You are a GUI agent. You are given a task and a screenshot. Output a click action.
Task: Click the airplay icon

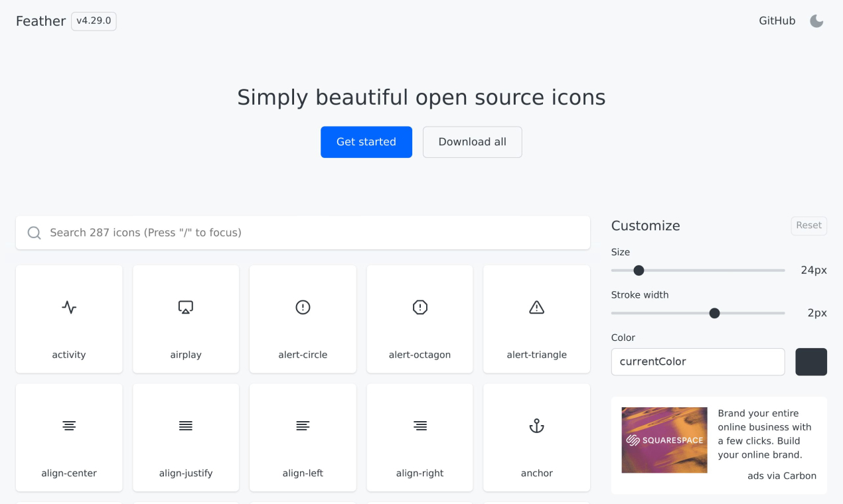[x=186, y=307]
